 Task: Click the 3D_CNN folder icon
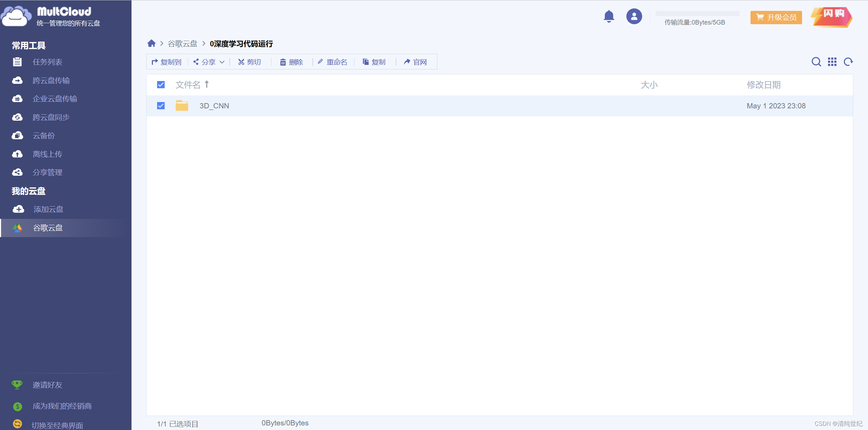click(182, 106)
